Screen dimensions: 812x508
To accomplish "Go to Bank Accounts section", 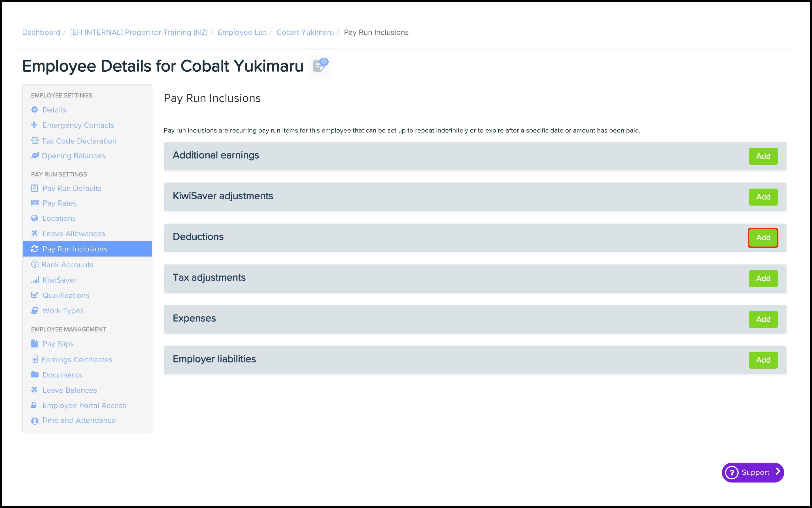I will click(x=67, y=265).
